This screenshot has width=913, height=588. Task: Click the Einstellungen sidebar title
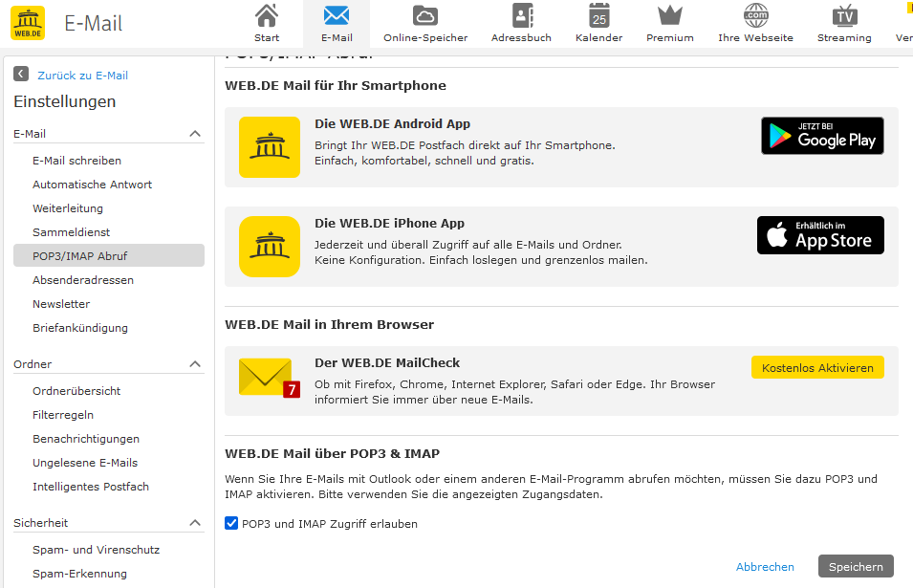click(x=65, y=102)
